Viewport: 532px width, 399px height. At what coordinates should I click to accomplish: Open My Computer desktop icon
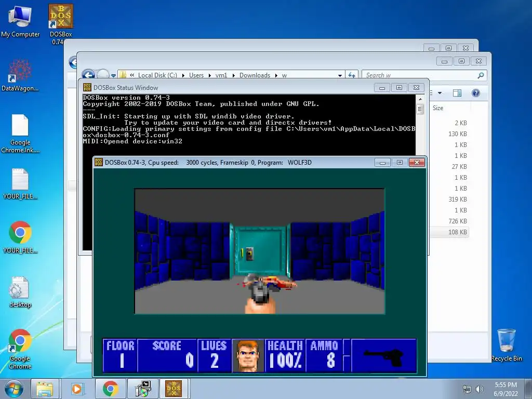(20, 21)
